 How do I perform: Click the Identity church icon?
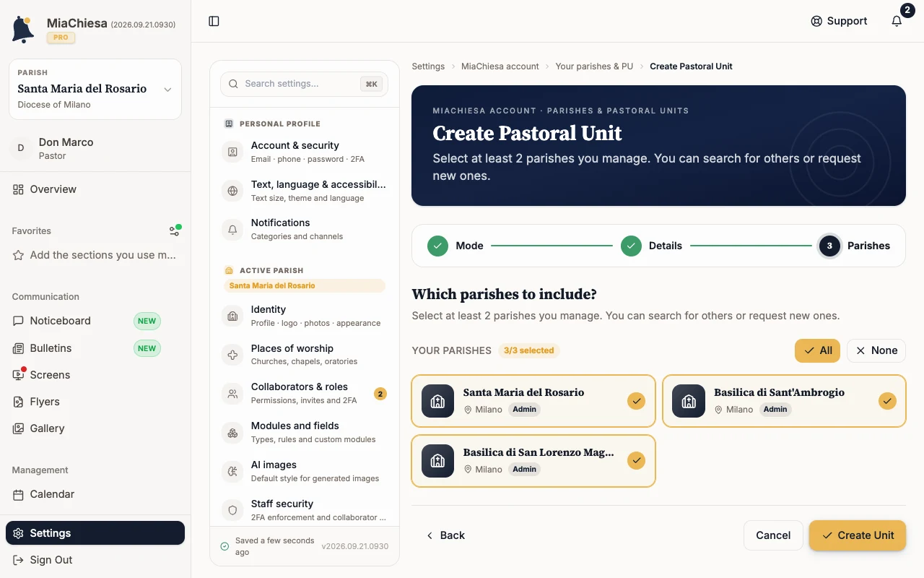[x=232, y=316]
